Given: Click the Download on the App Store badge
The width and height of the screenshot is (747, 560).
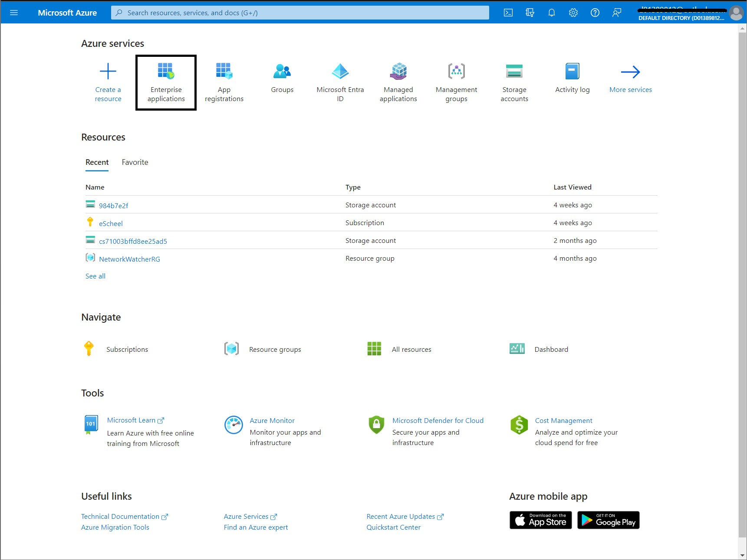Looking at the screenshot, I should pos(540,520).
